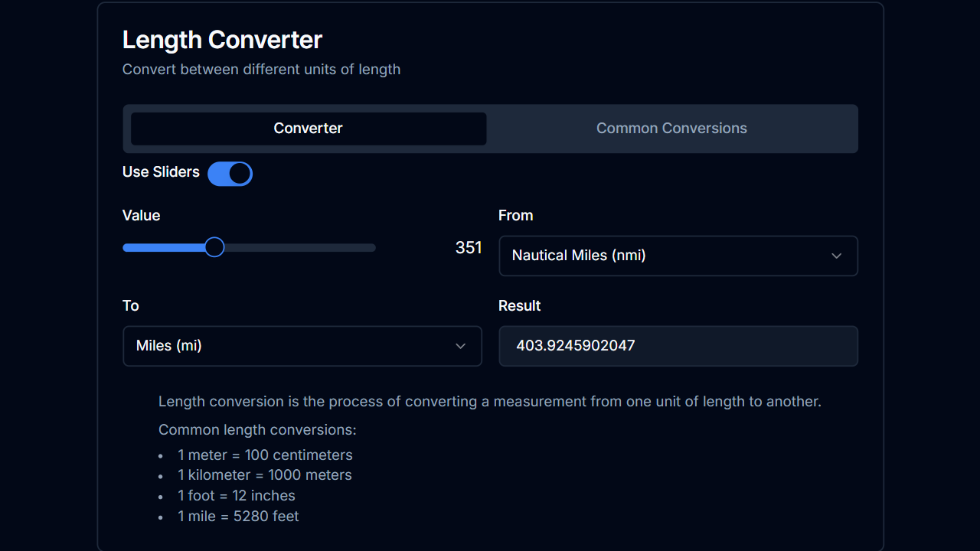Click the blue toggle knob
The width and height of the screenshot is (980, 551).
point(239,174)
